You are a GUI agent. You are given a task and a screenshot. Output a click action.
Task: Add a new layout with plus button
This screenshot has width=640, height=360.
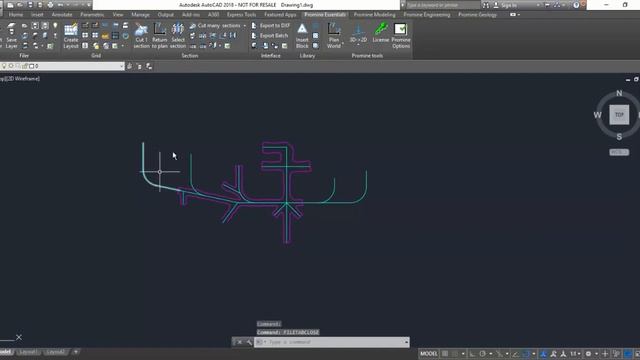[76, 352]
